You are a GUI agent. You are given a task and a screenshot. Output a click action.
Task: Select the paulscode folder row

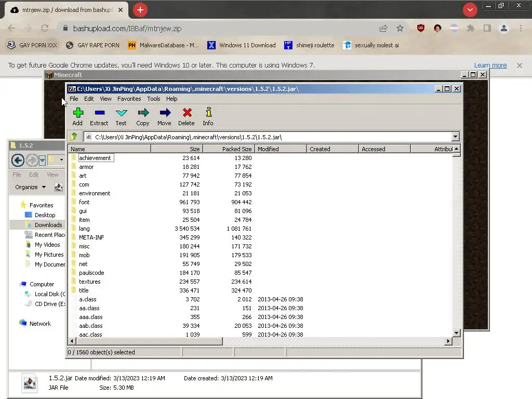tap(260, 272)
